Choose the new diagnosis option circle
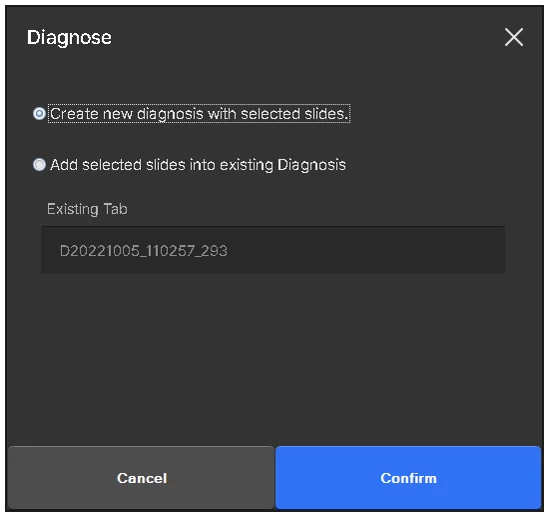This screenshot has width=550, height=518. (x=39, y=114)
